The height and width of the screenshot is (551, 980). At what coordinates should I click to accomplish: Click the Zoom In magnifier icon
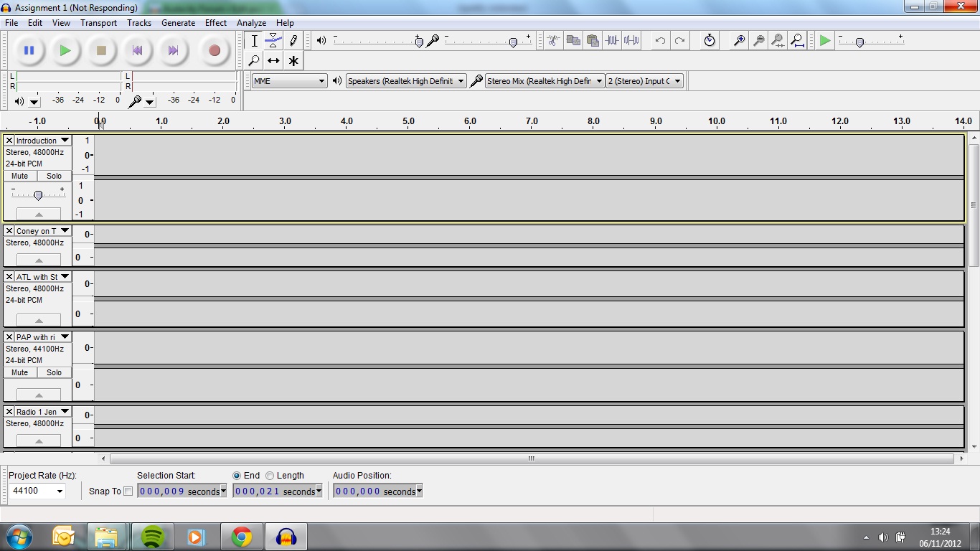point(739,41)
